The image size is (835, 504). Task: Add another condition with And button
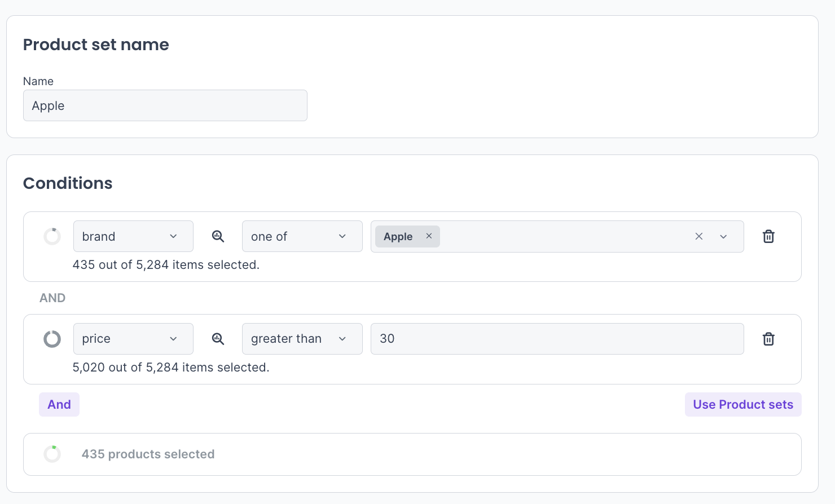(x=59, y=404)
